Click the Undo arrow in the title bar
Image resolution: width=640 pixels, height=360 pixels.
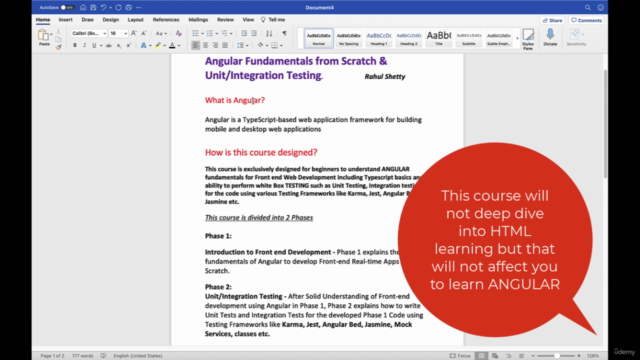click(x=104, y=7)
